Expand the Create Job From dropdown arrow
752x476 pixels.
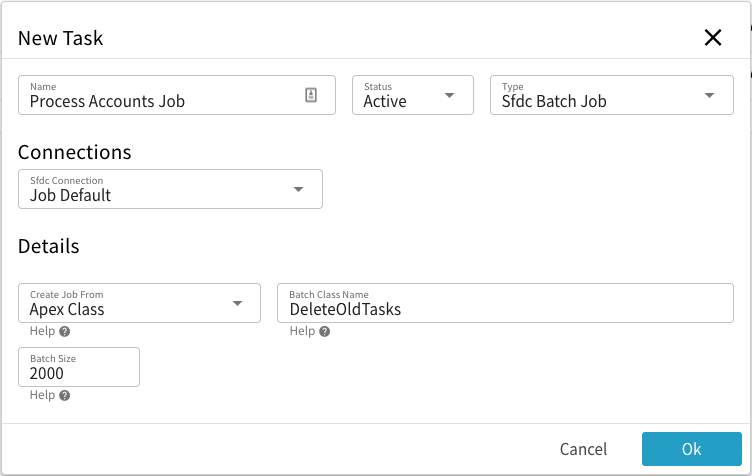(237, 304)
